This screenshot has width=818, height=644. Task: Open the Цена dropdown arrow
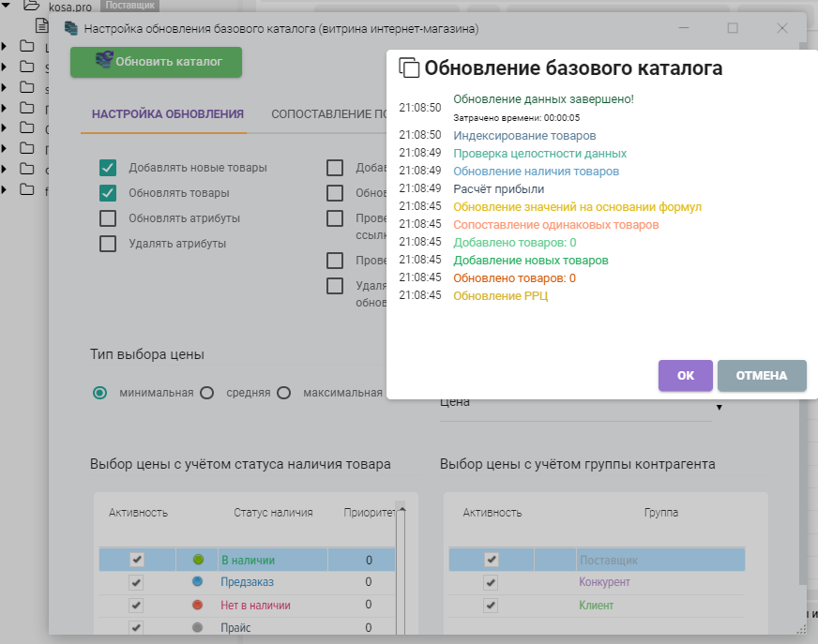pyautogui.click(x=720, y=407)
